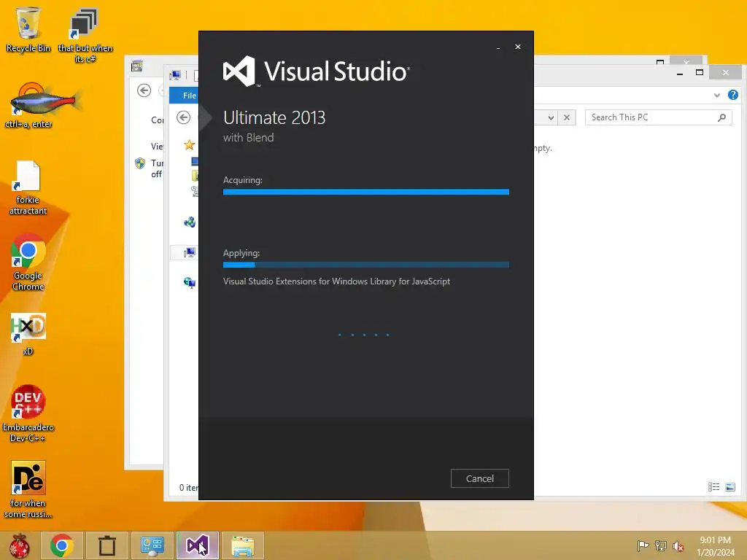Select 'for when some russi...' desktop shortcut
747x560 pixels.
(28, 489)
